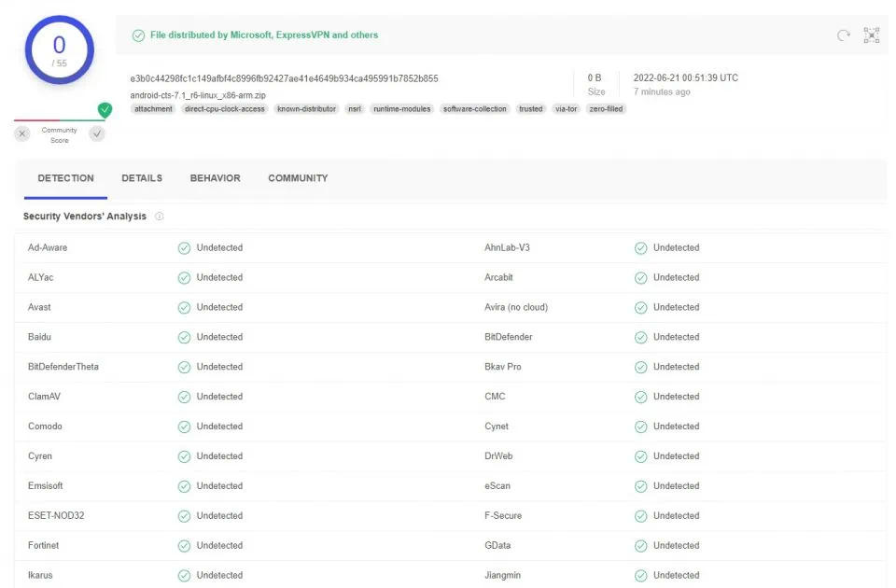Image resolution: width=896 pixels, height=588 pixels.
Task: Click the green check next to distributor notice
Action: [138, 35]
